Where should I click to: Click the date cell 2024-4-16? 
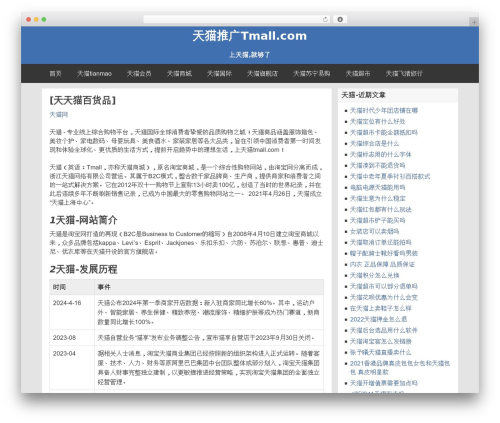[x=67, y=303]
